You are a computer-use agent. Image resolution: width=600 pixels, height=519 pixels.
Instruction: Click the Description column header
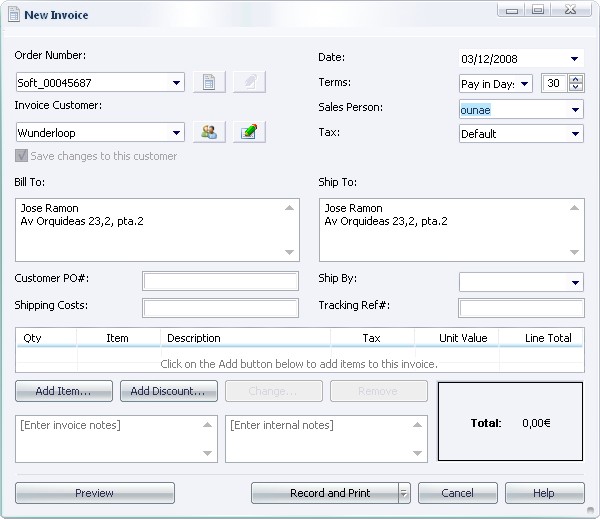245,338
